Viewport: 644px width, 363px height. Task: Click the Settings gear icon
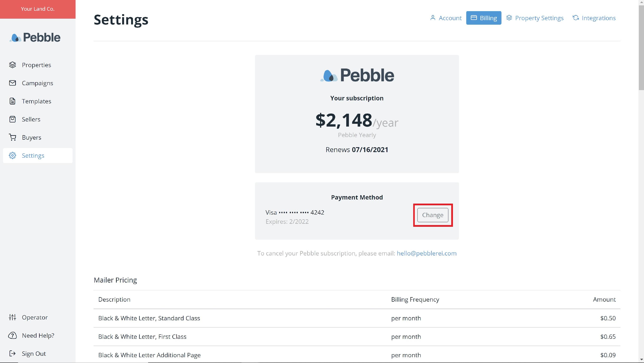pyautogui.click(x=12, y=155)
